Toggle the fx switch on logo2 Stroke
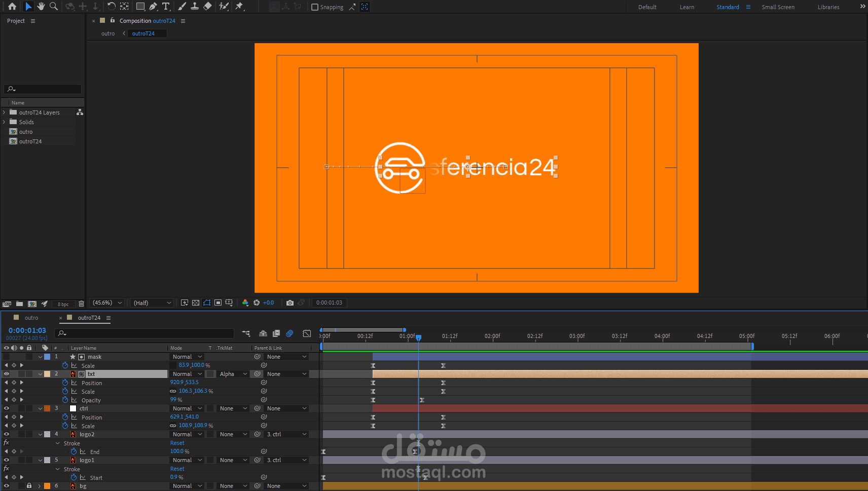Screen dimensions: 868x491 pyautogui.click(x=7, y=443)
